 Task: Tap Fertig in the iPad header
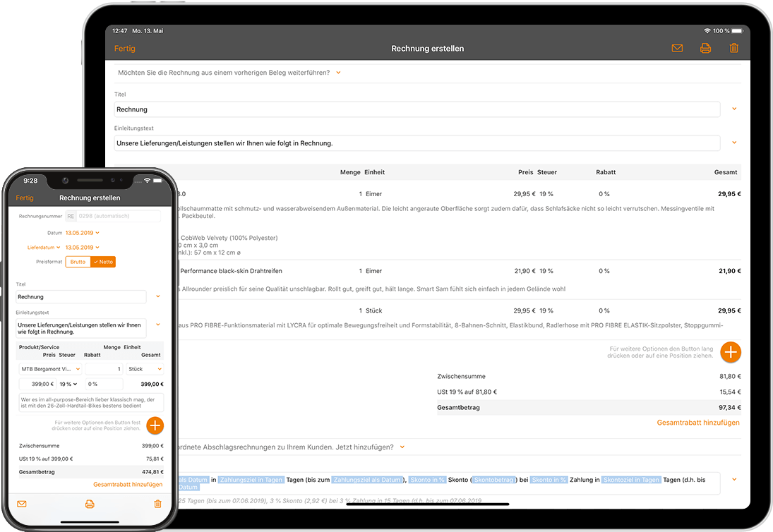(x=125, y=48)
